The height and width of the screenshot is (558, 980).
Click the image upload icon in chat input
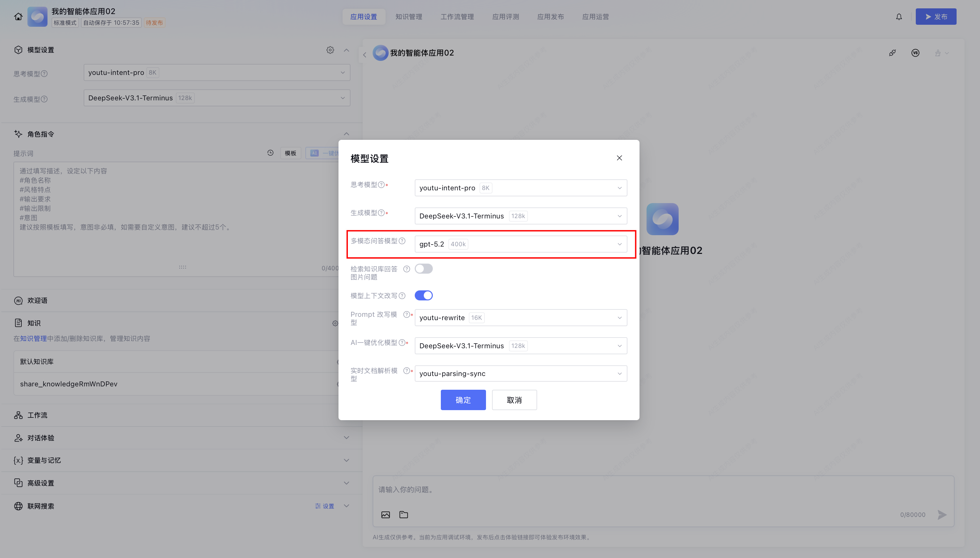click(385, 515)
